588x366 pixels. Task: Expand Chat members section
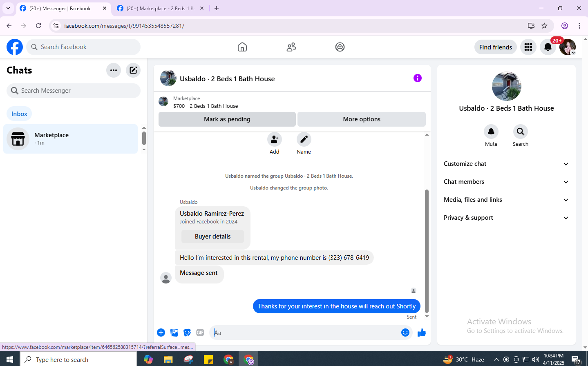pos(506,182)
